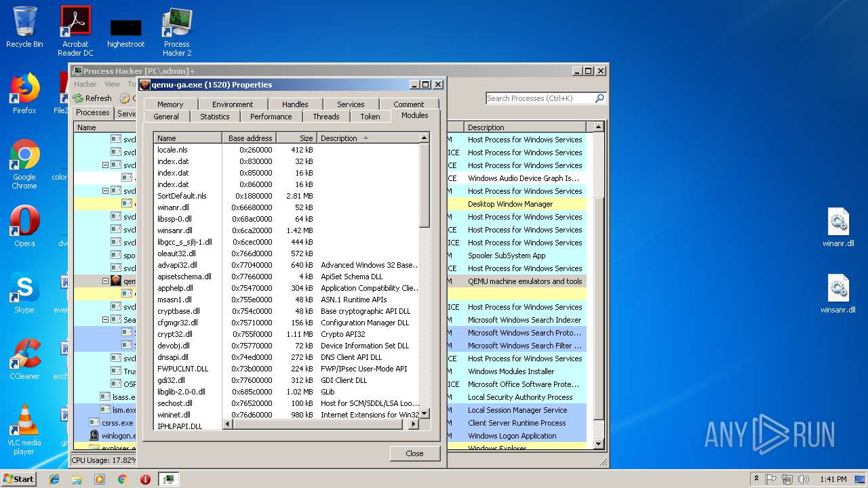
Task: Switch to the Memory tab
Action: [x=170, y=104]
